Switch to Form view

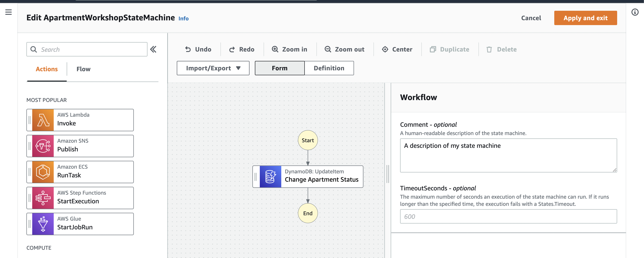pyautogui.click(x=279, y=68)
